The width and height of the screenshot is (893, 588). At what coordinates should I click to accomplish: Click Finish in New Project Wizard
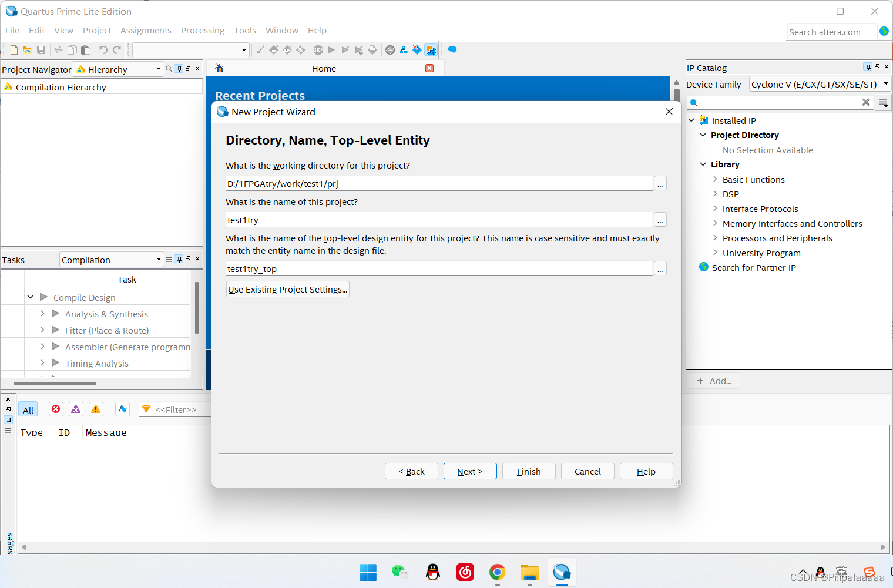[529, 471]
